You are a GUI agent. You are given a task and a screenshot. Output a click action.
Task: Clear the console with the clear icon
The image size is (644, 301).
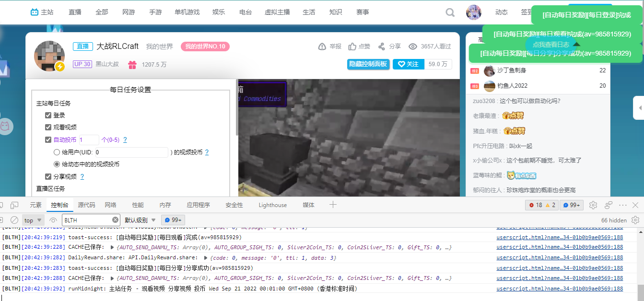[x=14, y=220]
